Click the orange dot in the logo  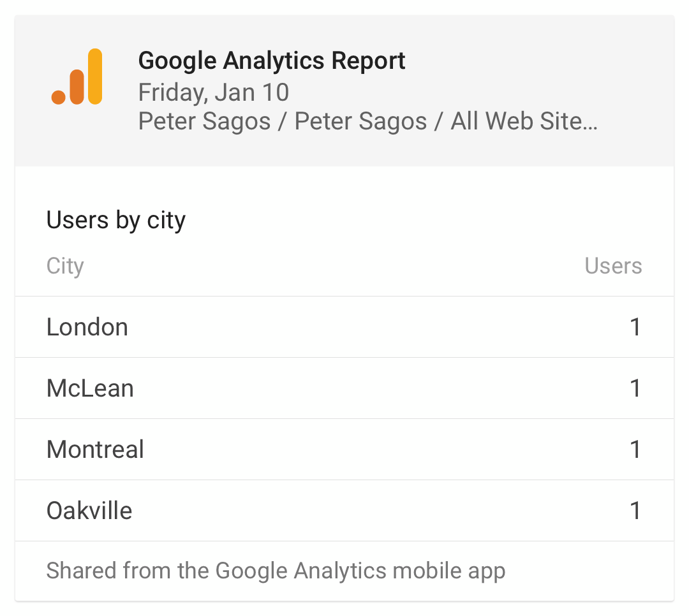59,97
